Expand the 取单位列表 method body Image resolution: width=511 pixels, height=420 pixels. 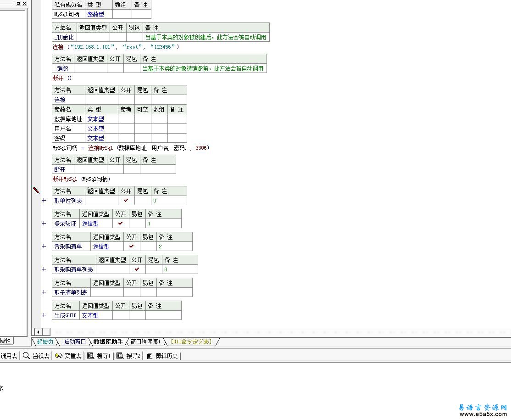tap(44, 201)
